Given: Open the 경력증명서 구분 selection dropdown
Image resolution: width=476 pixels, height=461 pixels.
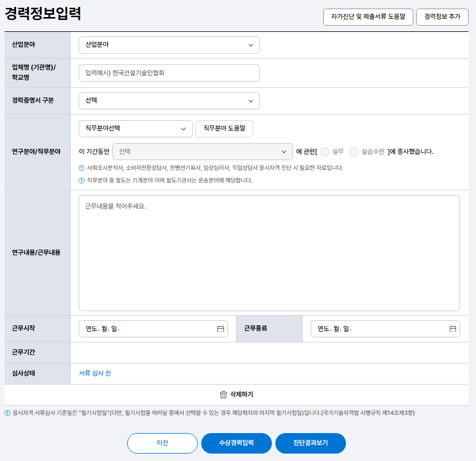Looking at the screenshot, I should click(169, 100).
